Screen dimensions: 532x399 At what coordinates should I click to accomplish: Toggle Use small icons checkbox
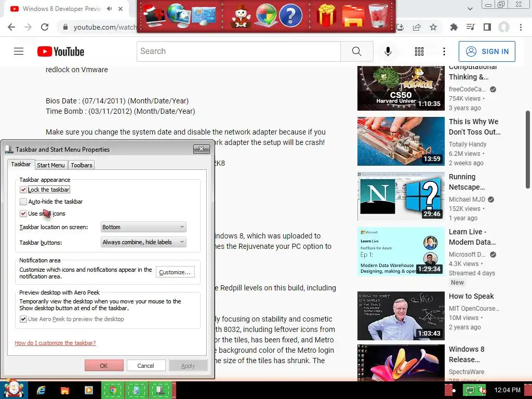click(23, 214)
